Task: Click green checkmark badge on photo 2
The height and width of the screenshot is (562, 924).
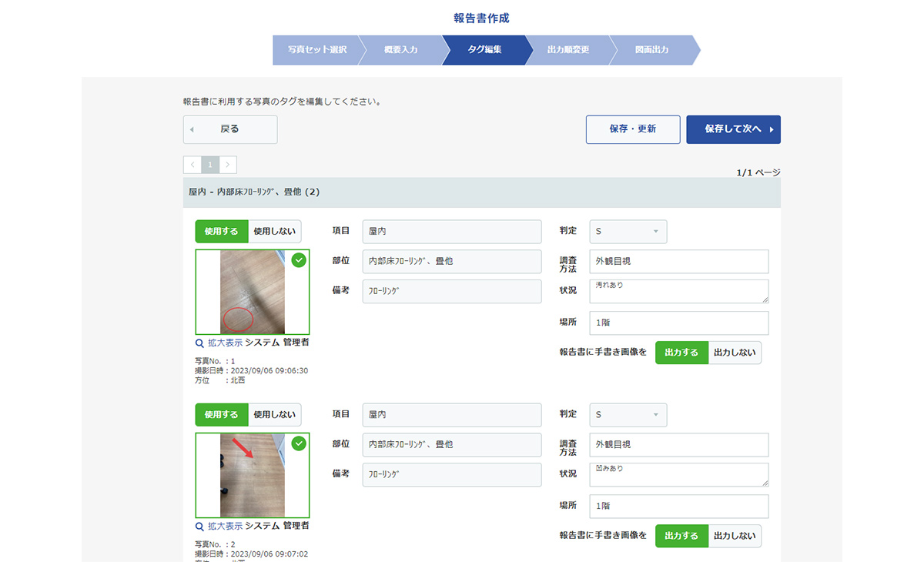Action: [x=299, y=443]
